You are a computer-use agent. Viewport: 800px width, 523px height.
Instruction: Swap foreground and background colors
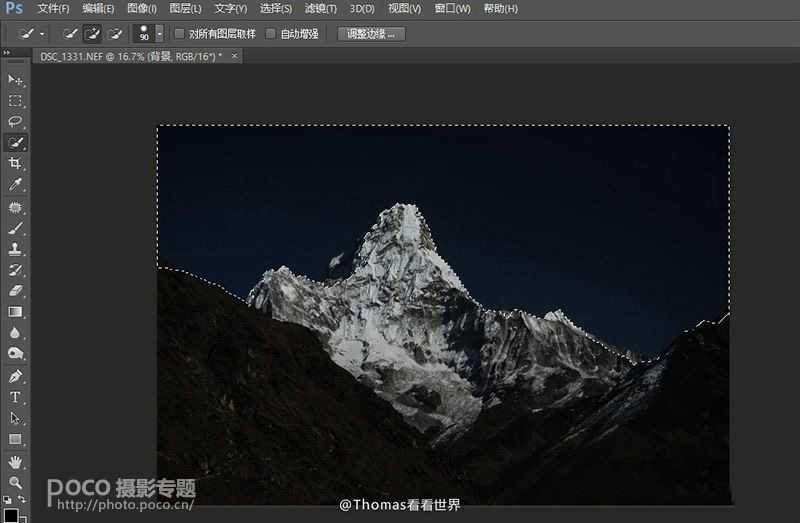(21, 499)
